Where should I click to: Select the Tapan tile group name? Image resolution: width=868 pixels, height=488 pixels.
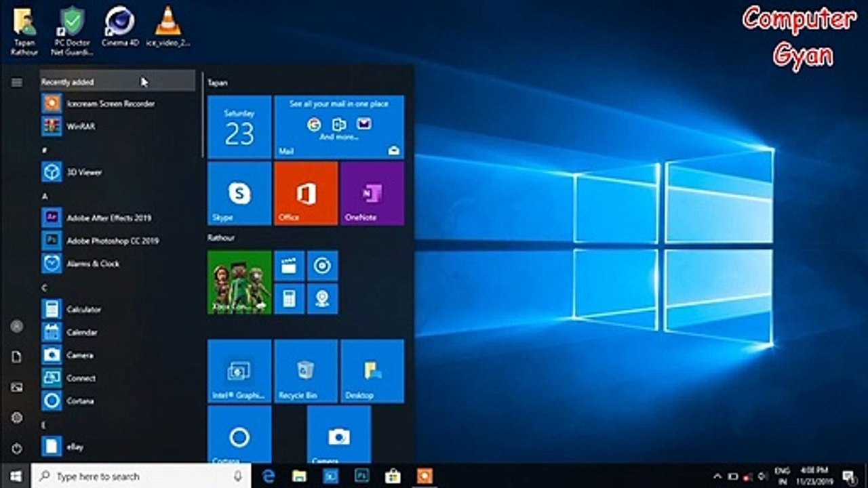[218, 83]
